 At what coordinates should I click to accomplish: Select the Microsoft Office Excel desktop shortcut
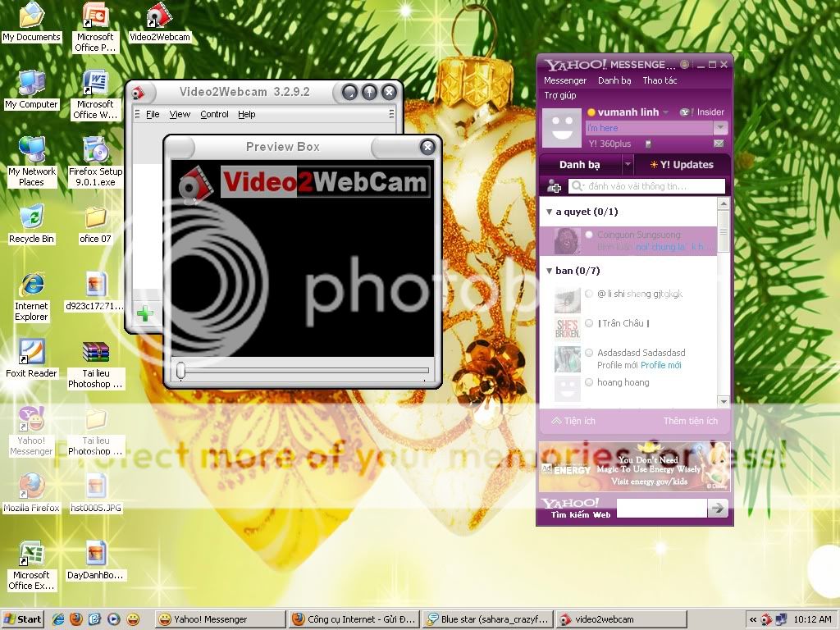click(32, 566)
